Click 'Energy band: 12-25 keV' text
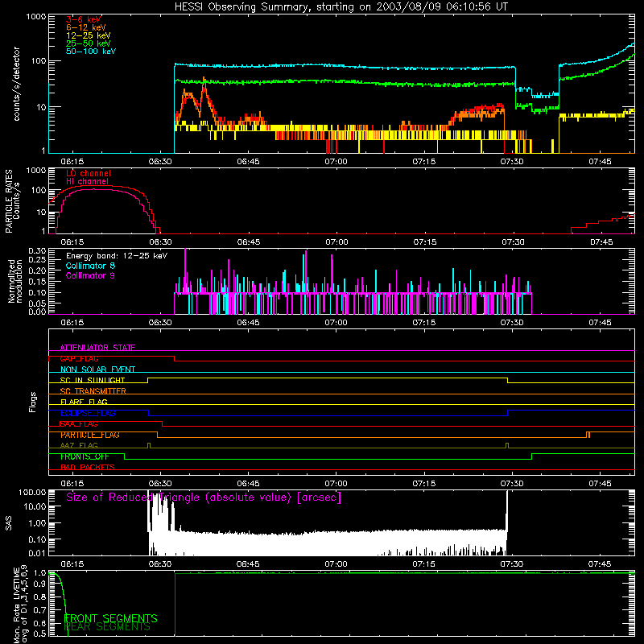Image resolution: width=644 pixels, height=644 pixels. (117, 256)
